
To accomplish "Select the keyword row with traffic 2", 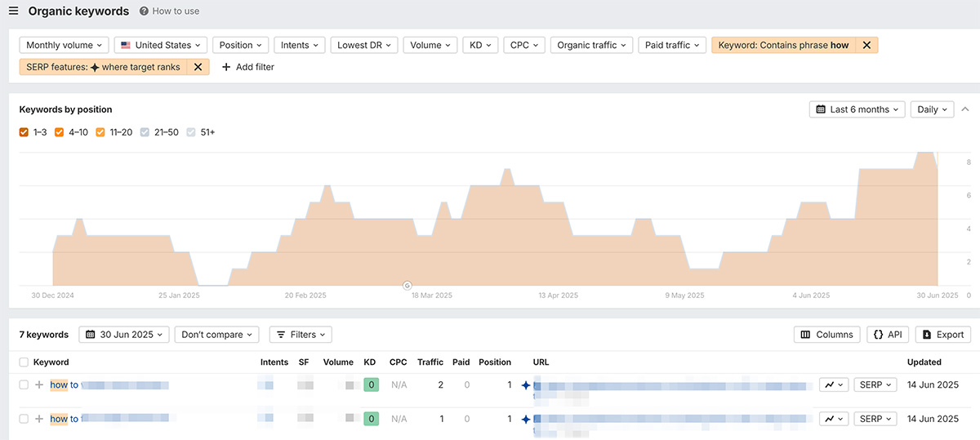I will click(x=24, y=384).
